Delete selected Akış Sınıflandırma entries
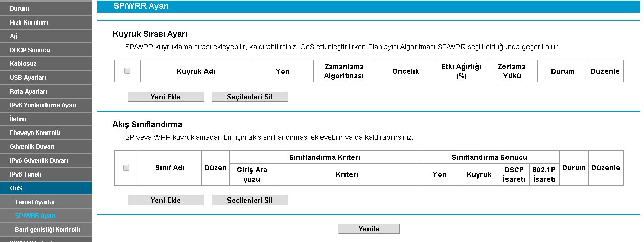The width and height of the screenshot is (644, 242). (250, 200)
